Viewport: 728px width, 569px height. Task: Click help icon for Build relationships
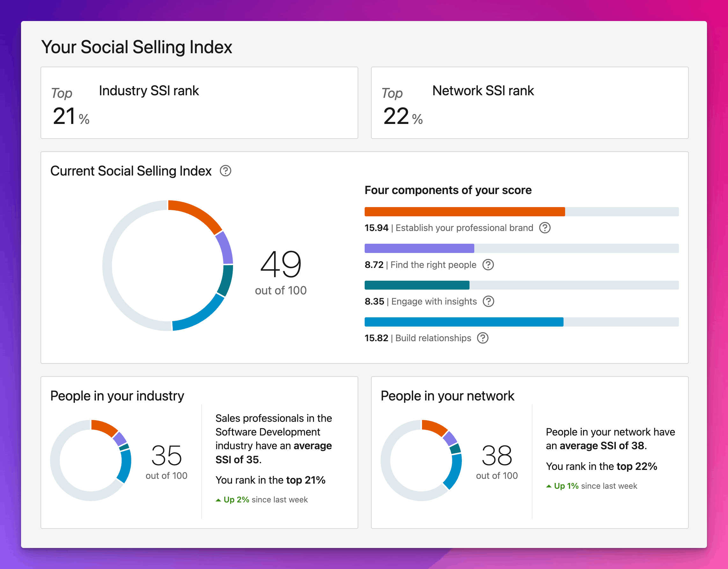(482, 338)
